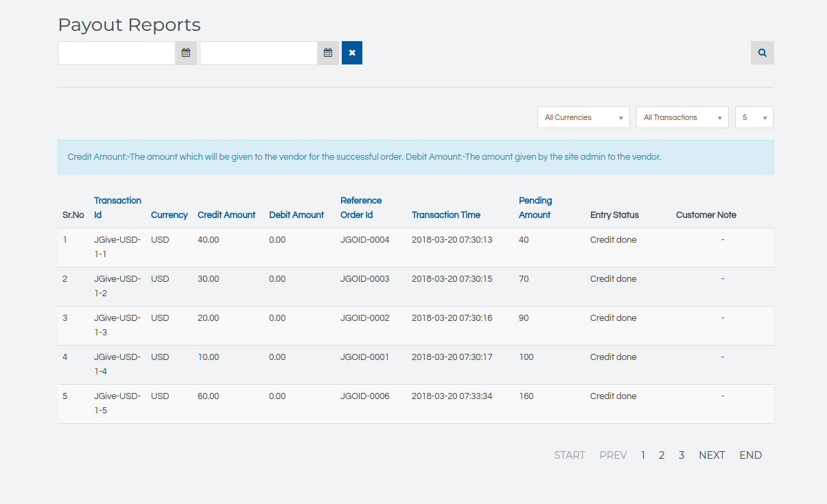Click credit amount 30.00

(209, 279)
